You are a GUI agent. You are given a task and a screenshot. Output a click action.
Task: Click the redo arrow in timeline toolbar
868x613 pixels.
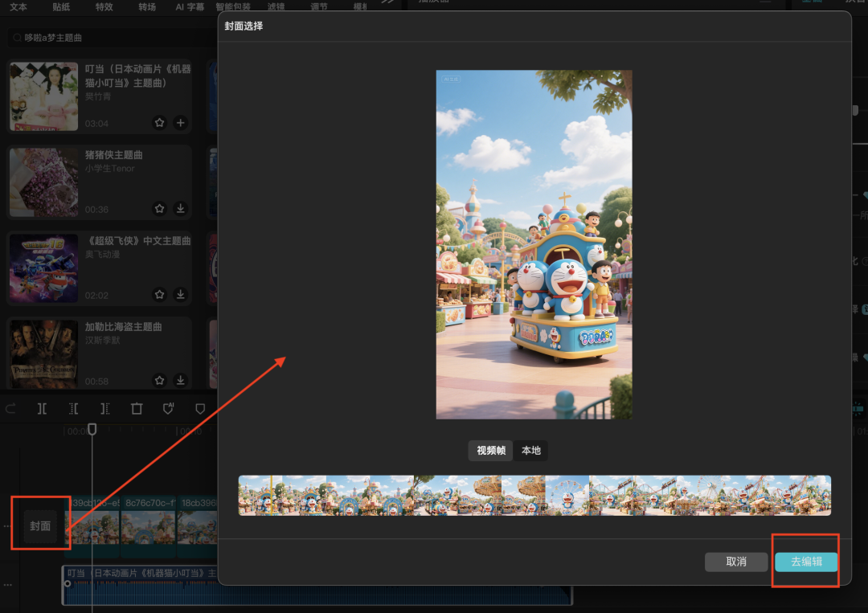(x=10, y=409)
